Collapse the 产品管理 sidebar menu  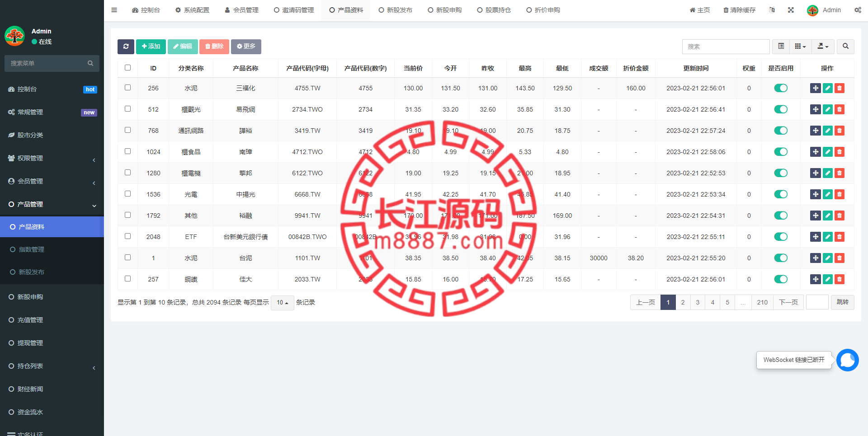pos(52,204)
